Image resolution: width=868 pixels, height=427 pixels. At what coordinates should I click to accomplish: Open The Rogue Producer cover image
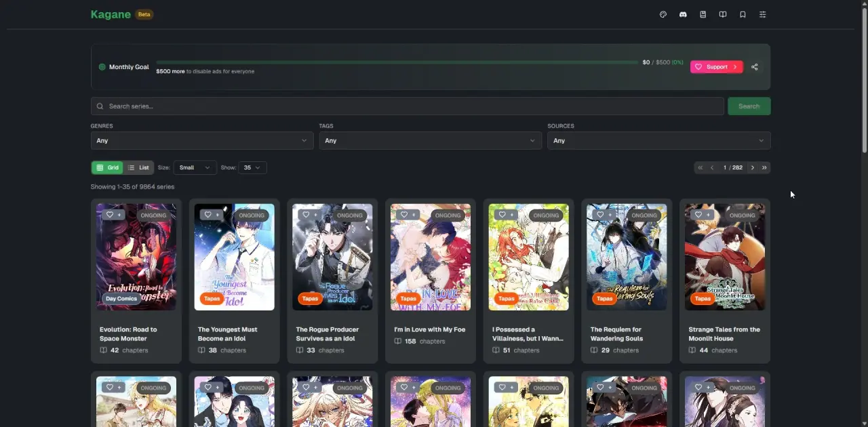332,257
